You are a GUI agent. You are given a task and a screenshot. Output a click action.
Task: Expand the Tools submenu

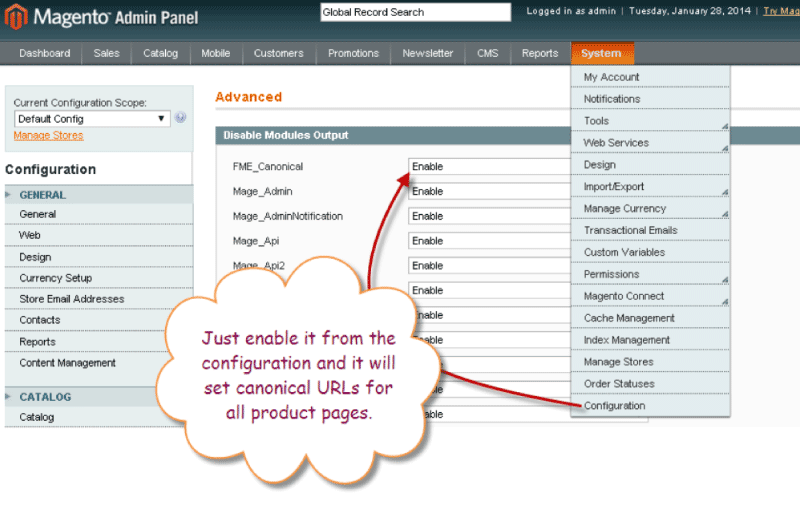[x=650, y=121]
